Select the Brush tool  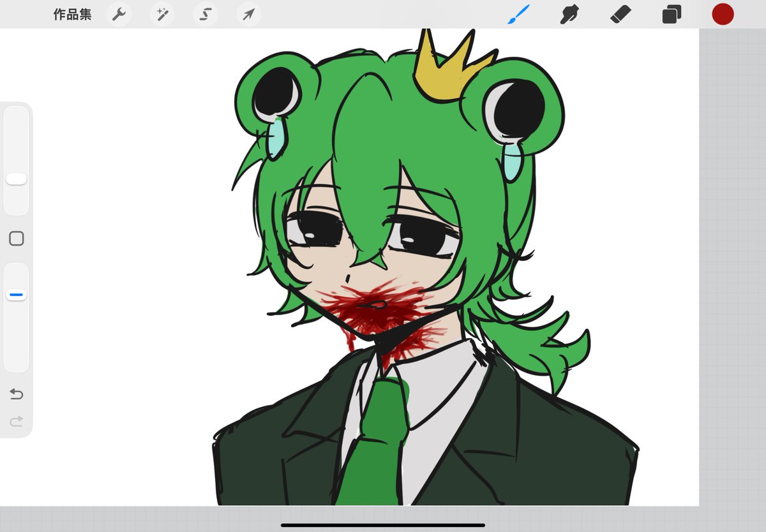point(518,13)
